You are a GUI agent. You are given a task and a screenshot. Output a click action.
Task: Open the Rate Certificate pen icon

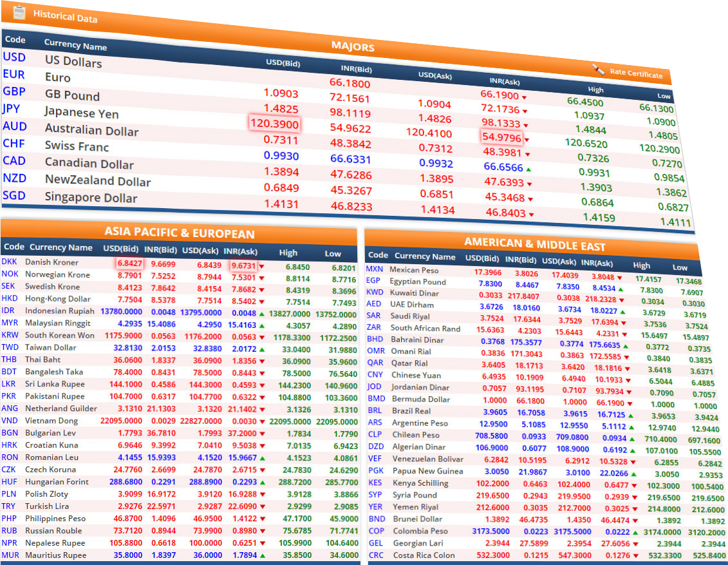(598, 70)
